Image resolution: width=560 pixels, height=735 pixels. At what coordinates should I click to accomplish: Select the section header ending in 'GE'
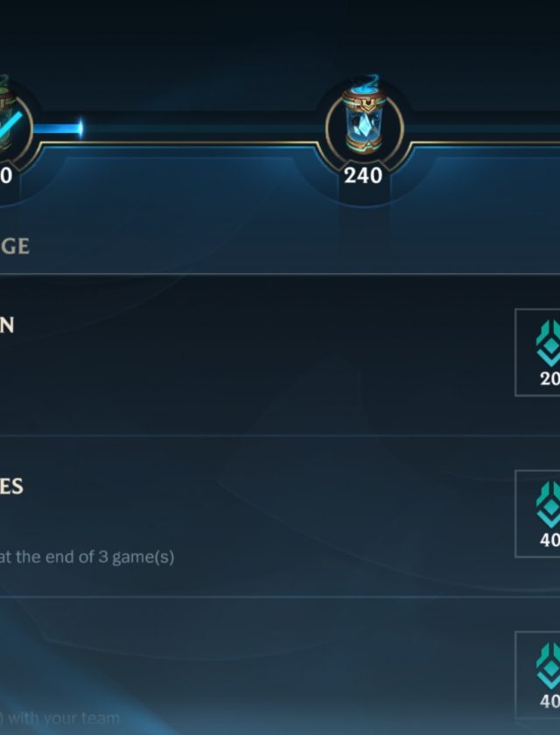tap(15, 247)
